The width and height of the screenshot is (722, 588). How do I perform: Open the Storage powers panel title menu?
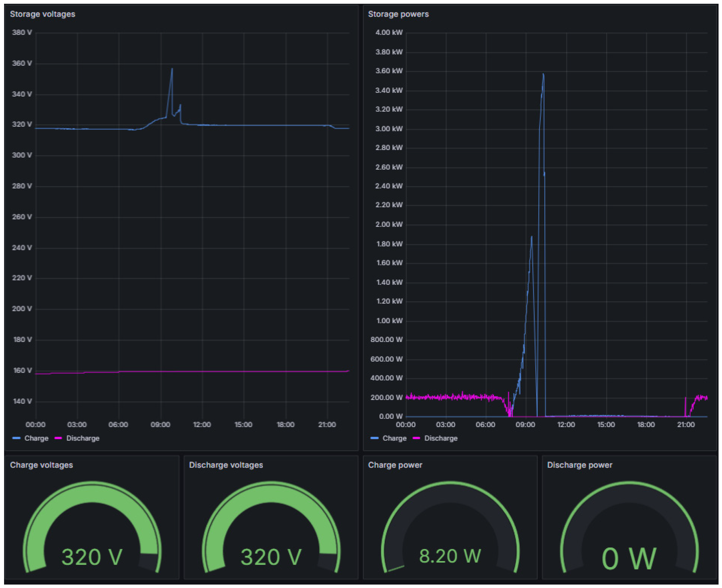[398, 14]
